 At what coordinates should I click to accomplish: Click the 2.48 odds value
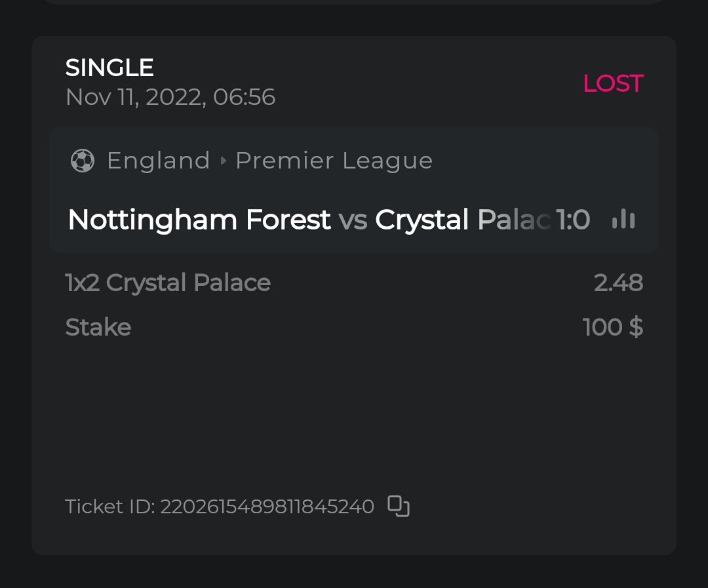pos(618,283)
